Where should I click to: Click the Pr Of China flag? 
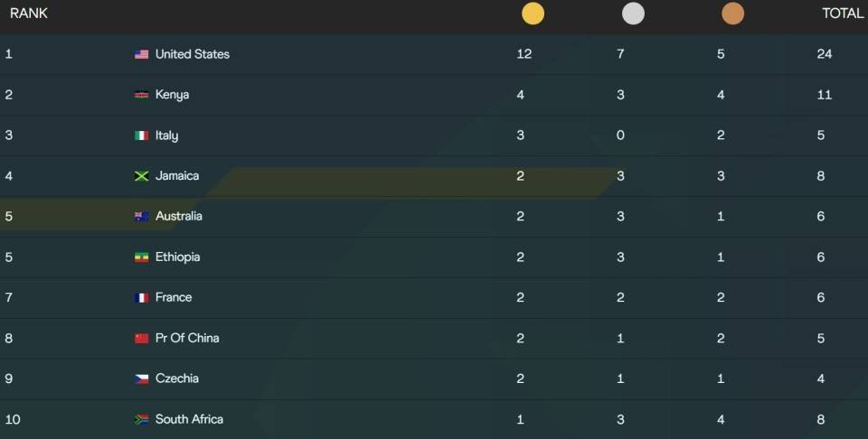142,338
